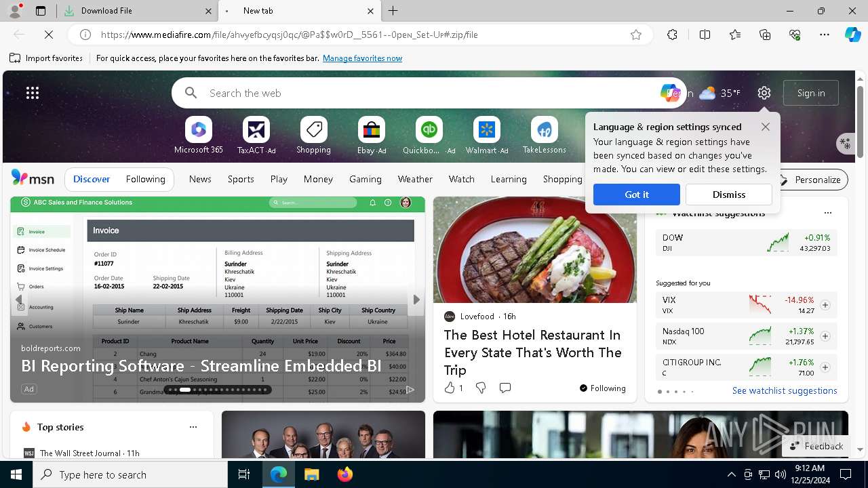Go to the Weather section
The width and height of the screenshot is (868, 488).
tap(415, 180)
